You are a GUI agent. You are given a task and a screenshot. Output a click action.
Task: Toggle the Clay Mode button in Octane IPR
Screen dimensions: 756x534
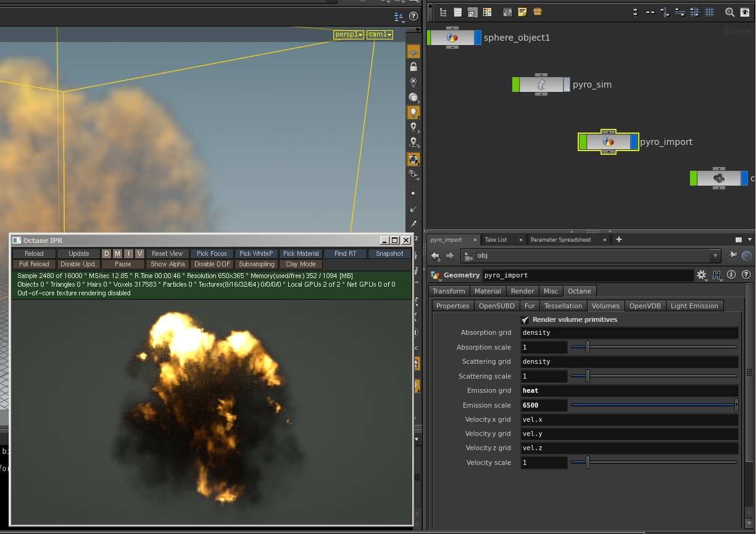[x=301, y=264]
